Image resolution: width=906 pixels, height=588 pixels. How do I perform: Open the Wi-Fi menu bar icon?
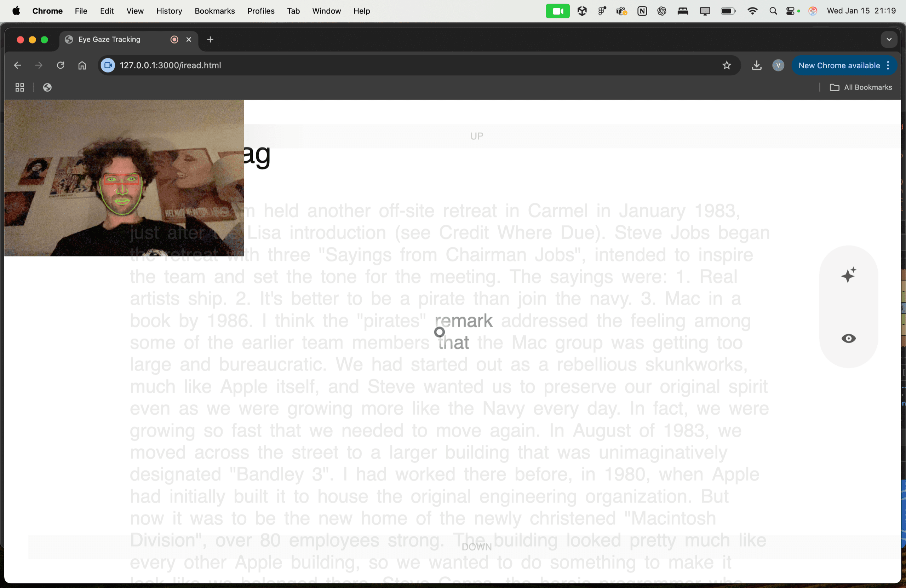(x=752, y=11)
